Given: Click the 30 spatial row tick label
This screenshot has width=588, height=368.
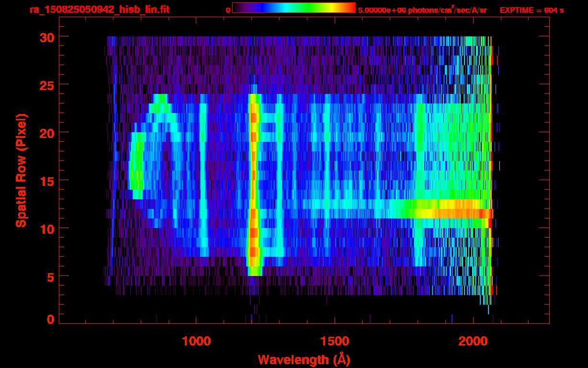Looking at the screenshot, I should 47,37.
